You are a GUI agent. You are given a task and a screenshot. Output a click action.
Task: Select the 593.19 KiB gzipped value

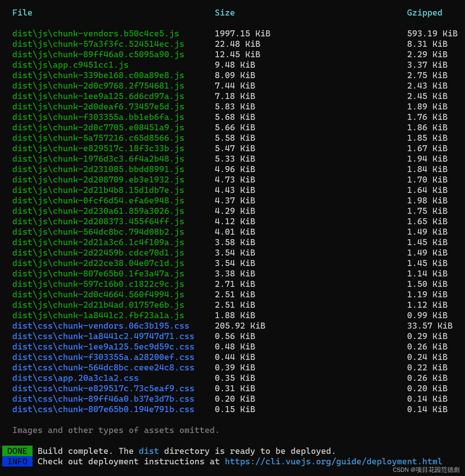coord(432,34)
